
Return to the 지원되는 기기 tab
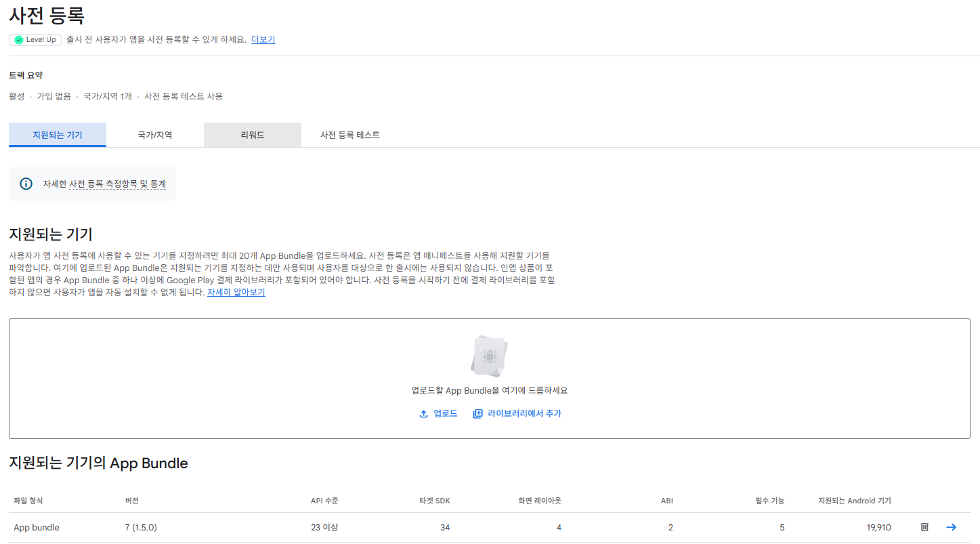[57, 134]
